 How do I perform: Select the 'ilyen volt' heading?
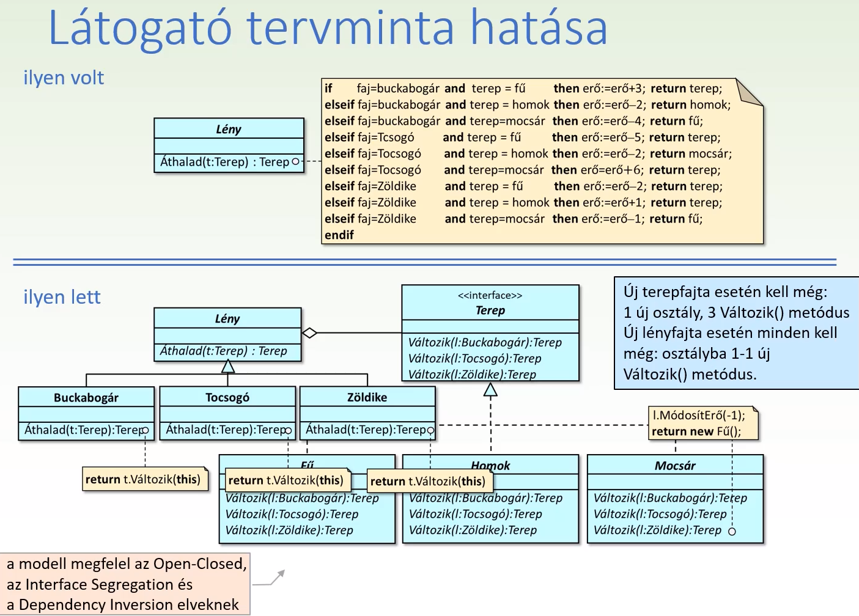tap(64, 78)
